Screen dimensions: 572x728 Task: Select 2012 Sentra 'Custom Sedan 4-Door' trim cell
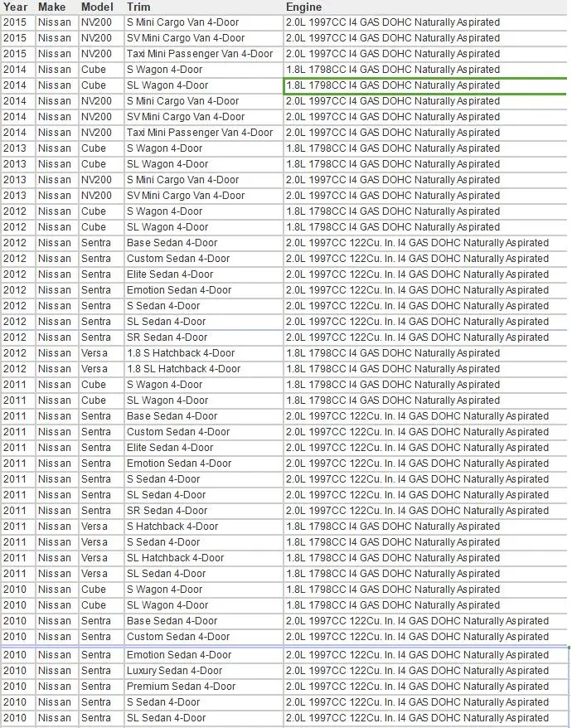tap(204, 259)
